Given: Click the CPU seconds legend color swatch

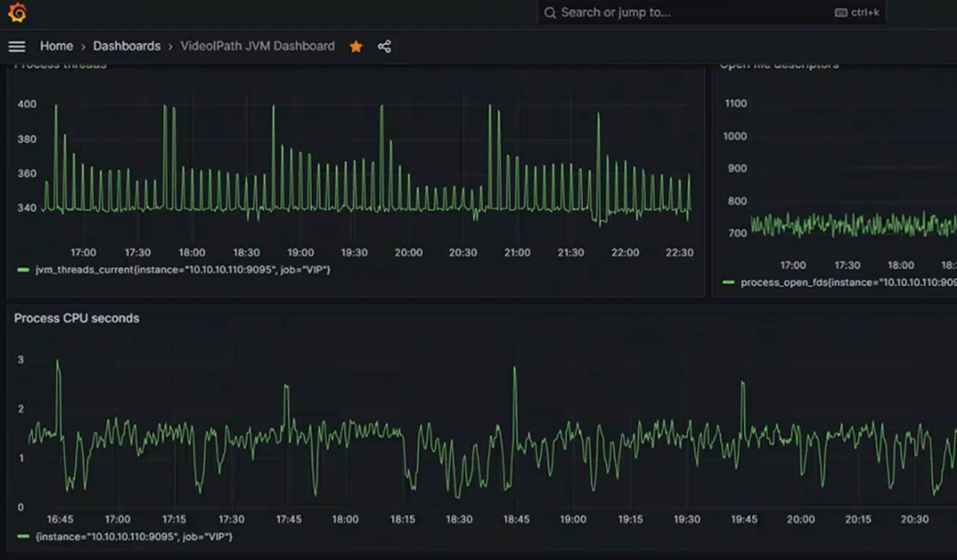Looking at the screenshot, I should click(23, 537).
